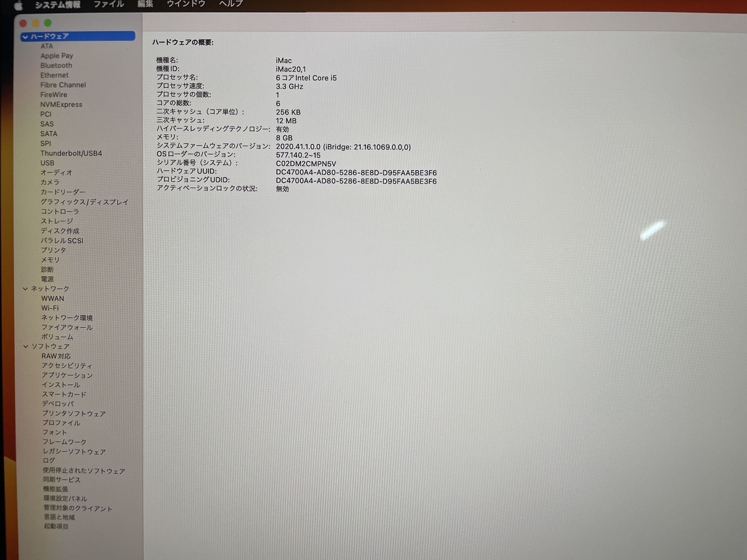The height and width of the screenshot is (560, 747).
Task: Select the プリンタ hardware entry
Action: [x=54, y=250]
